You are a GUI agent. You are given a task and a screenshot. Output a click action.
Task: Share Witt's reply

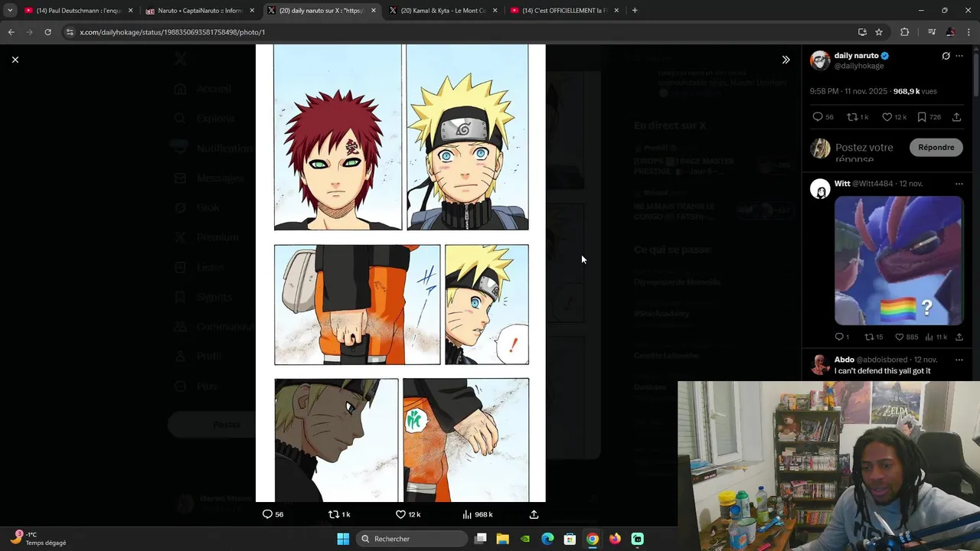(x=959, y=337)
